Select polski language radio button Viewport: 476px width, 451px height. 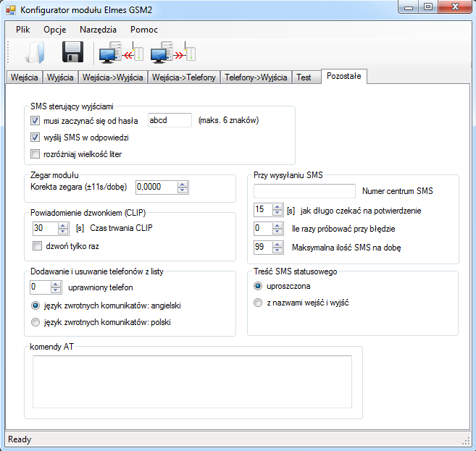[36, 322]
